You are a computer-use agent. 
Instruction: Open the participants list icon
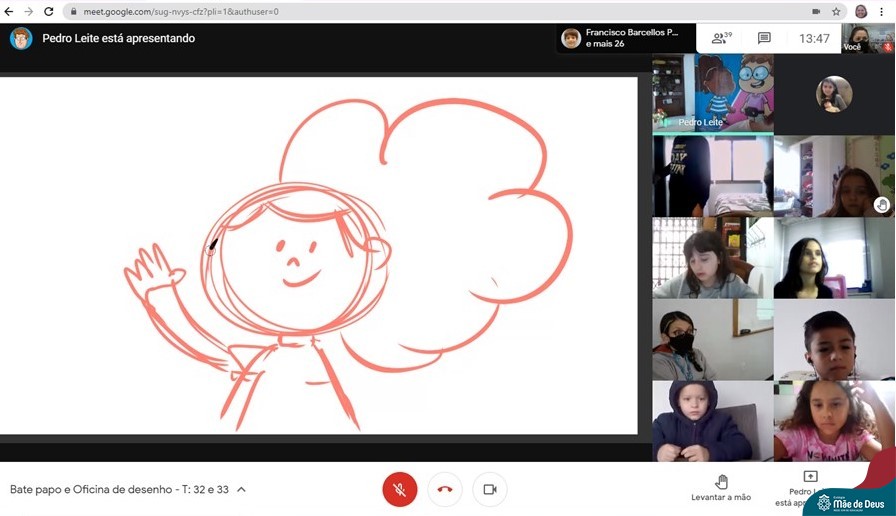(720, 38)
